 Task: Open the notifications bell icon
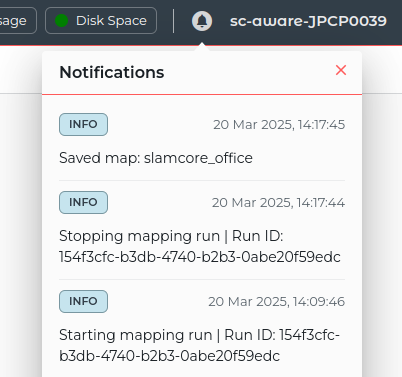click(202, 21)
